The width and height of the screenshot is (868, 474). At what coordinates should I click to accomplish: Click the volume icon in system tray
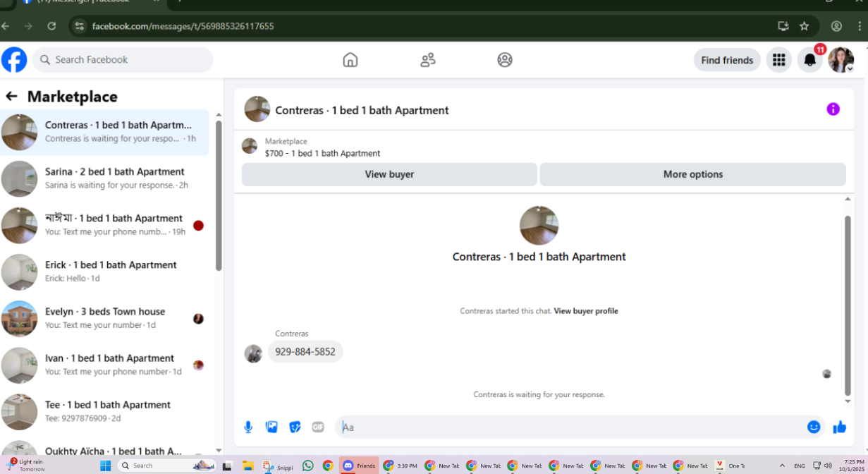click(828, 466)
